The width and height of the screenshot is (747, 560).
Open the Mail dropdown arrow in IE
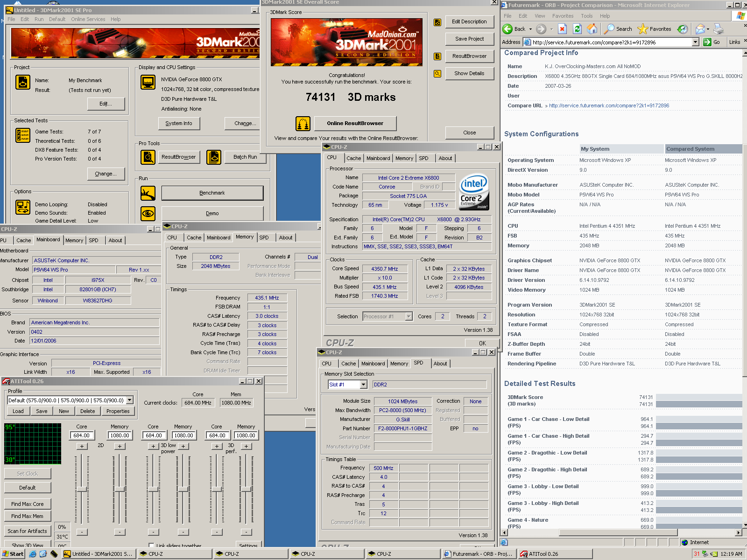pyautogui.click(x=708, y=29)
